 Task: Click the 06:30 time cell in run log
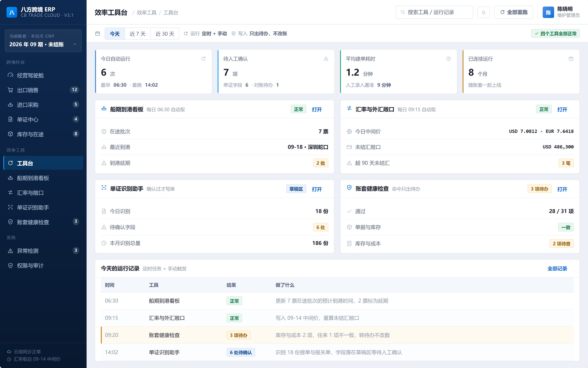pos(111,301)
